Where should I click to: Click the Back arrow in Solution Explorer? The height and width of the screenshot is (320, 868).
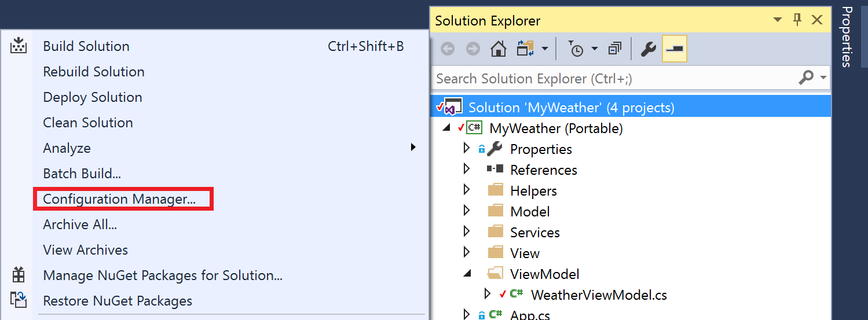447,49
